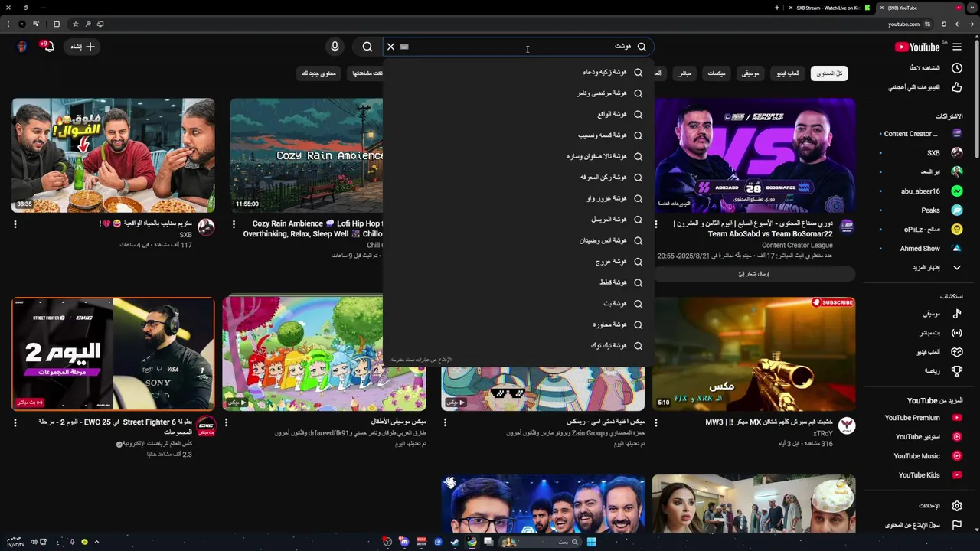Image resolution: width=980 pixels, height=551 pixels.
Task: Open Windows Start button in taskbar
Action: click(x=591, y=542)
